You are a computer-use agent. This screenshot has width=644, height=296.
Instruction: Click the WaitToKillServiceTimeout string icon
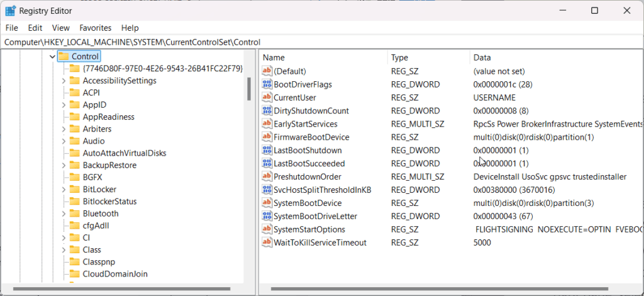point(267,242)
